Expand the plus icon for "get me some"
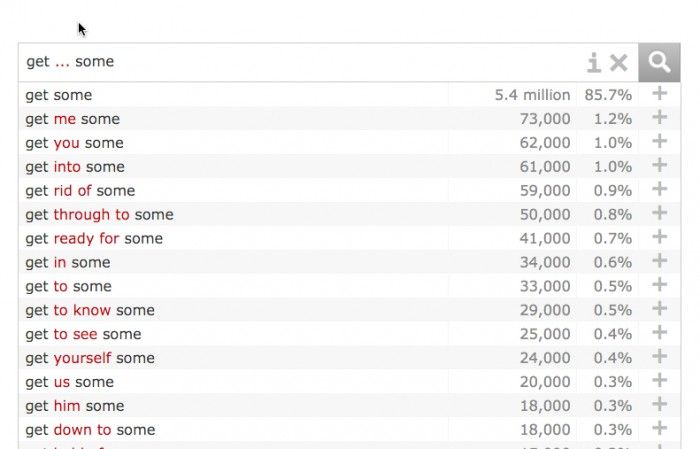Image resolution: width=700 pixels, height=449 pixels. pos(659,118)
